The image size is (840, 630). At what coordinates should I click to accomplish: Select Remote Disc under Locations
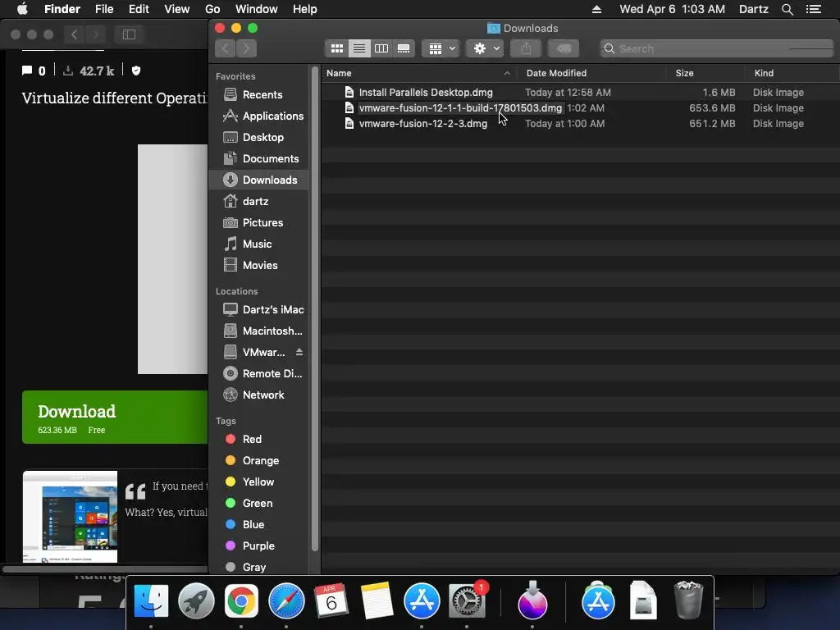pyautogui.click(x=258, y=374)
